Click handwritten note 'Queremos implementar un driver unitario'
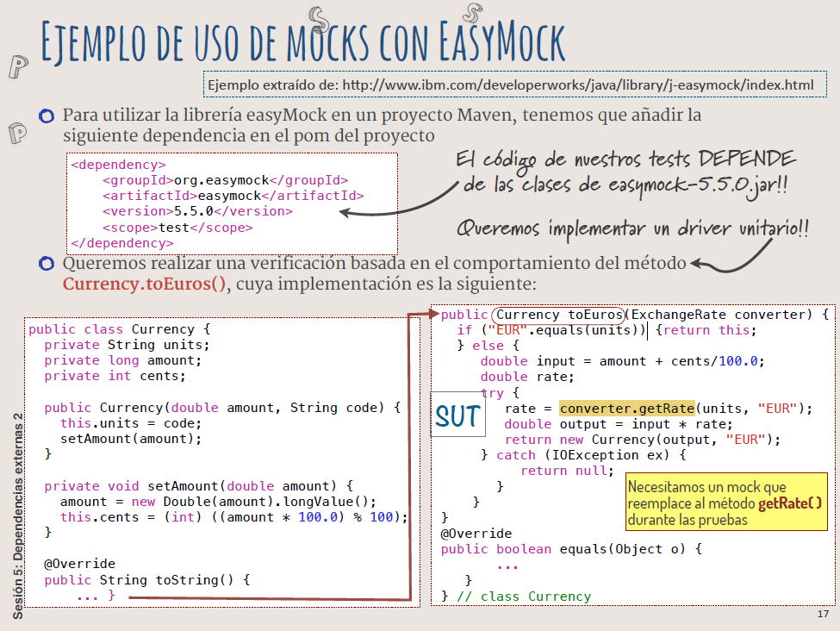This screenshot has height=631, width=840. click(x=632, y=228)
